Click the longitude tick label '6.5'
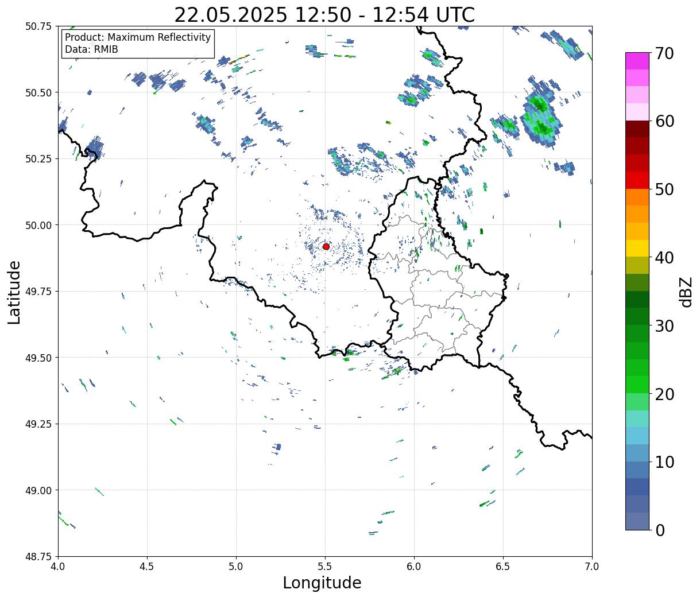The width and height of the screenshot is (700, 597). (503, 567)
